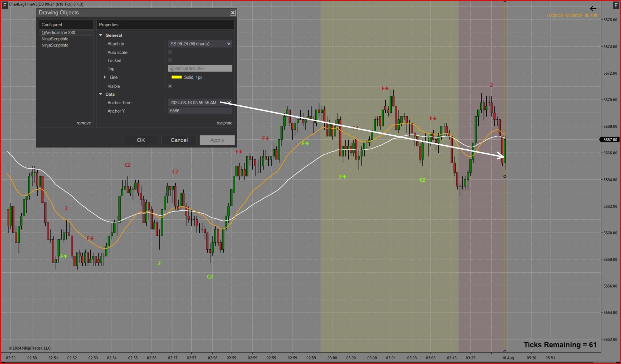The height and width of the screenshot is (364, 621).
Task: Click the orange '03:59:59' timestamp
Action: [x=574, y=15]
